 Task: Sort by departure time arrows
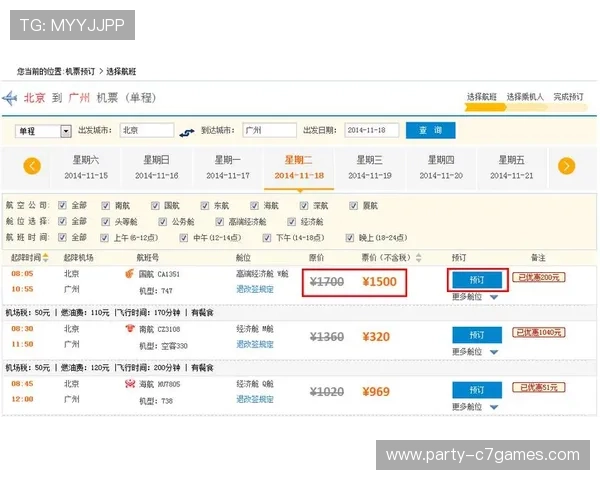(x=46, y=258)
